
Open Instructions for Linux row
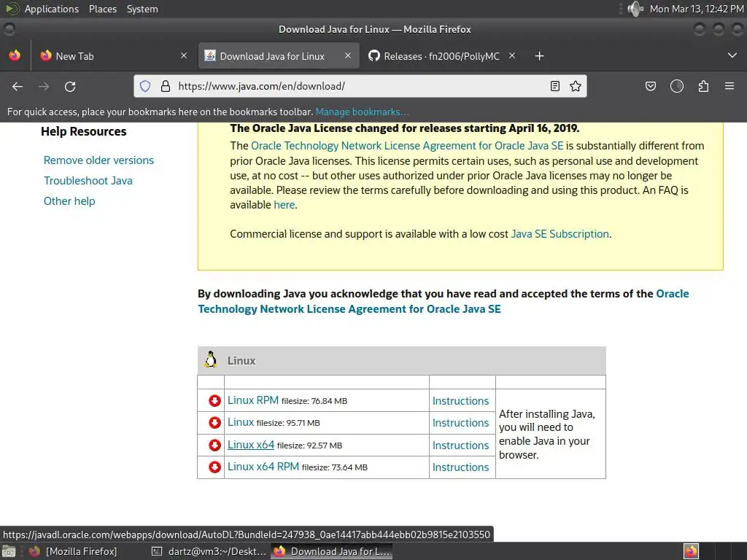(461, 423)
